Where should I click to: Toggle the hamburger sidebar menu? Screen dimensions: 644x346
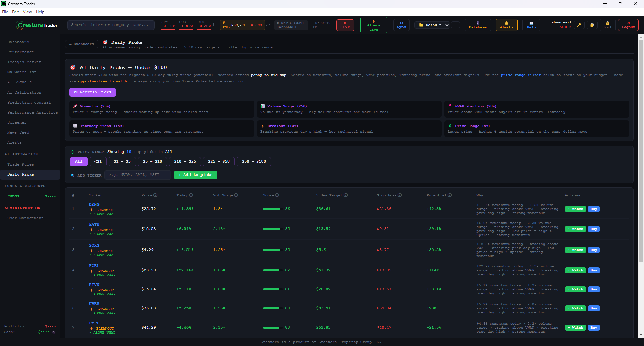pos(8,25)
